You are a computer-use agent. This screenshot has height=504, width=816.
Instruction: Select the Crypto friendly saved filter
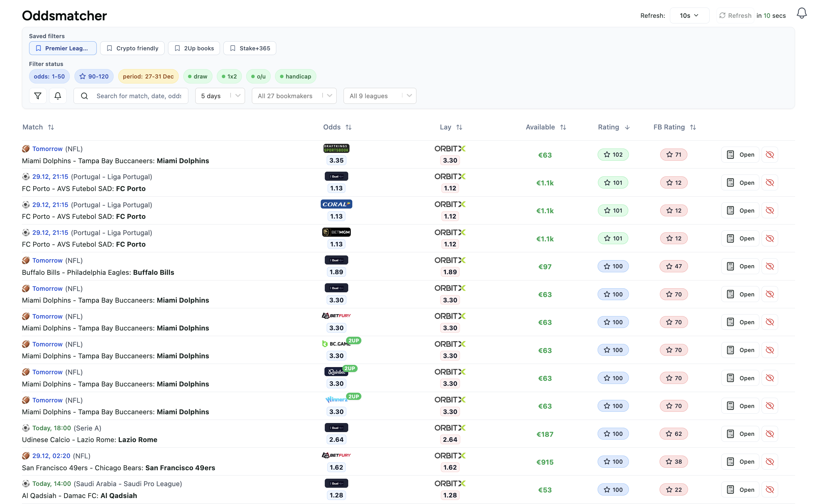132,48
